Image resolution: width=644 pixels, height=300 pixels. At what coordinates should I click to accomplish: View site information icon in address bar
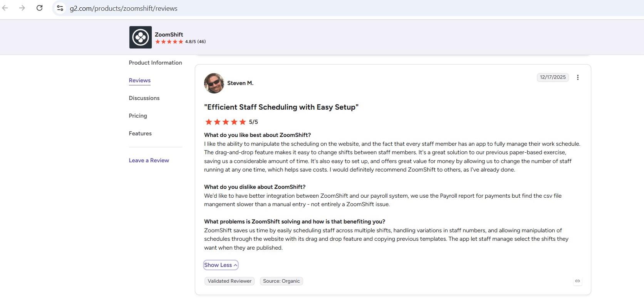[60, 8]
